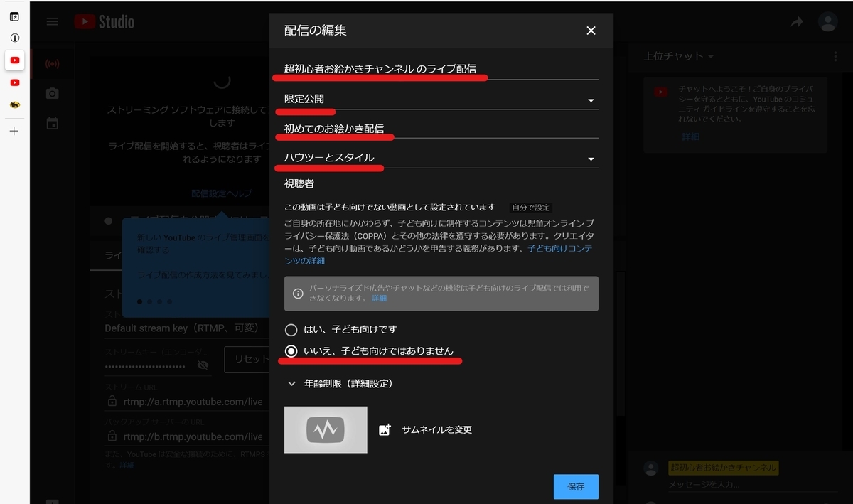Click サムネイルを変更 to change thumbnail
Image resolution: width=853 pixels, height=504 pixels.
(436, 429)
